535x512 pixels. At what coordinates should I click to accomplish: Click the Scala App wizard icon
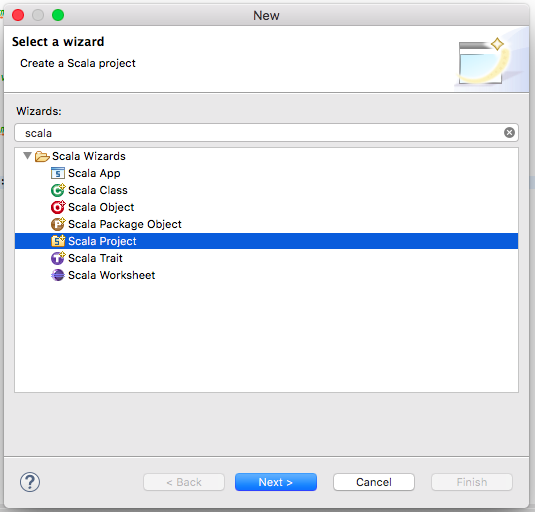[x=58, y=173]
